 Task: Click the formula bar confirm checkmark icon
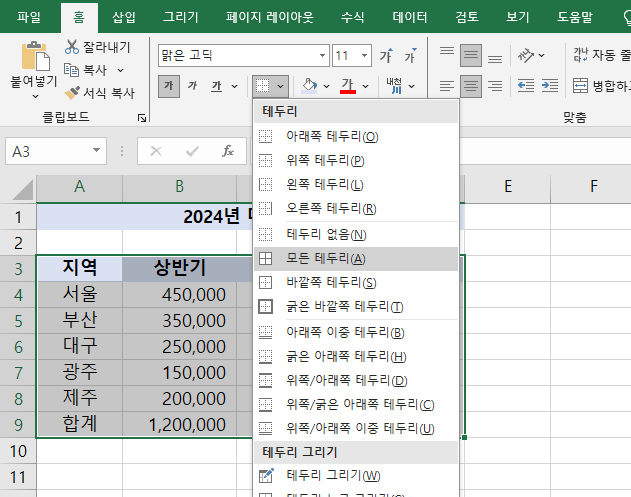click(x=192, y=151)
